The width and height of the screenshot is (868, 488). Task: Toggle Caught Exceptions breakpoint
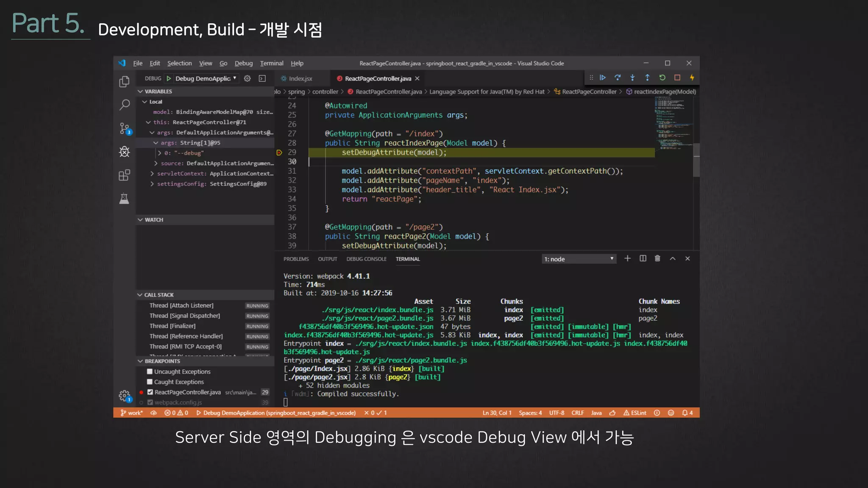(x=150, y=382)
